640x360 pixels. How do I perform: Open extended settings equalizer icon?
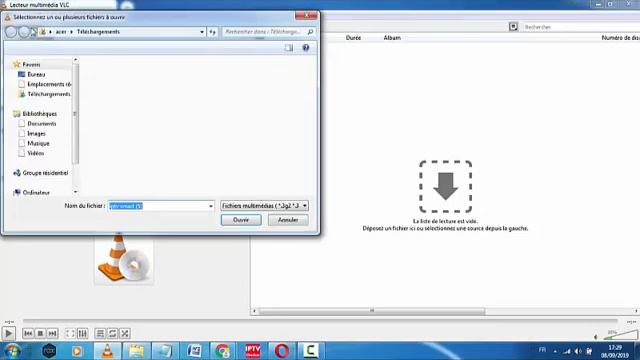pyautogui.click(x=82, y=333)
